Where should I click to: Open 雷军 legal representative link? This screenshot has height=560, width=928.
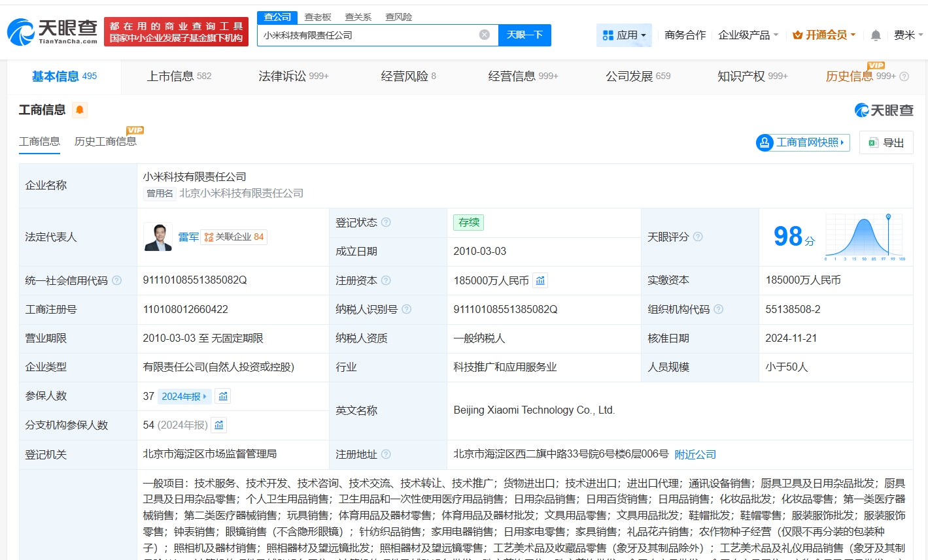click(188, 237)
